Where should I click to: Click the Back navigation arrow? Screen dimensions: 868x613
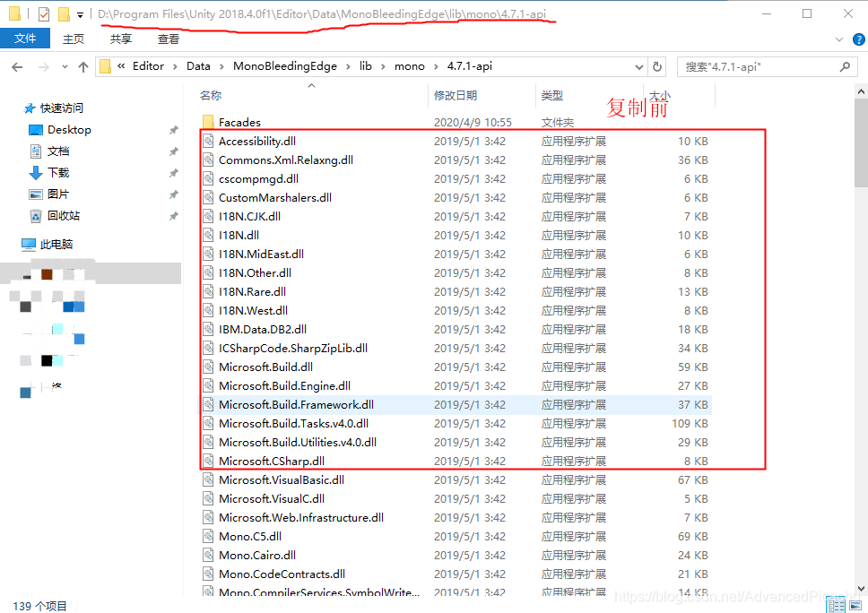(17, 67)
